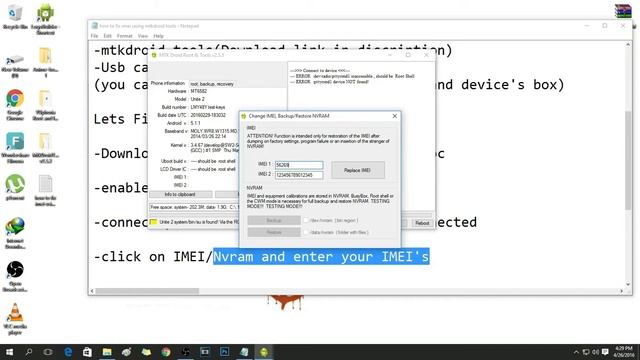The width and height of the screenshot is (640, 360).
Task: Launch the uTorrent desktop shortcut
Action: coord(15,187)
